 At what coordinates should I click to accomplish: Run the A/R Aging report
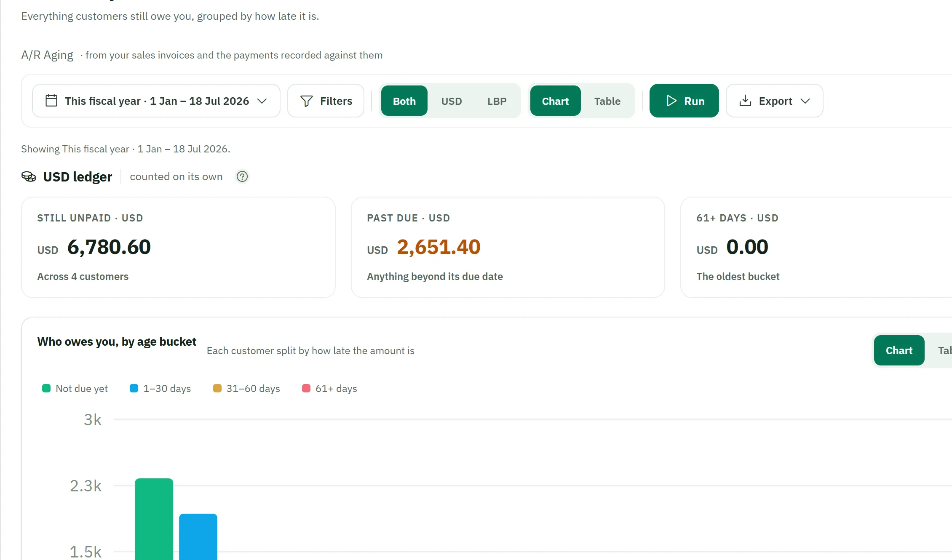(x=684, y=101)
